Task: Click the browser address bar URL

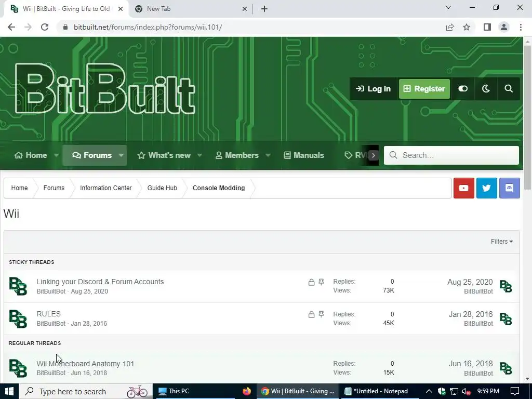Action: click(148, 27)
